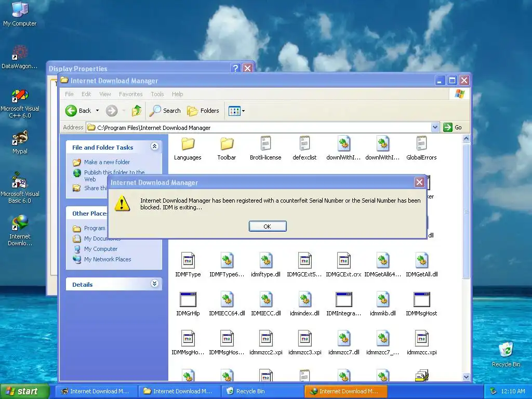This screenshot has width=532, height=399.
Task: Open the Toolbar folder
Action: click(227, 149)
